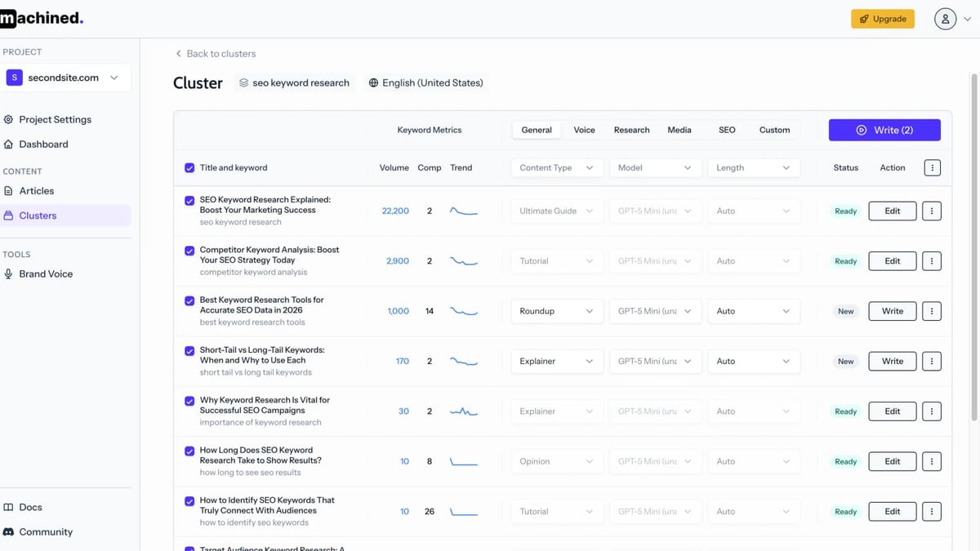Open Short-Tail vs Long-Tail row Explainer dropdown
Image resolution: width=980 pixels, height=551 pixels.
click(x=557, y=361)
